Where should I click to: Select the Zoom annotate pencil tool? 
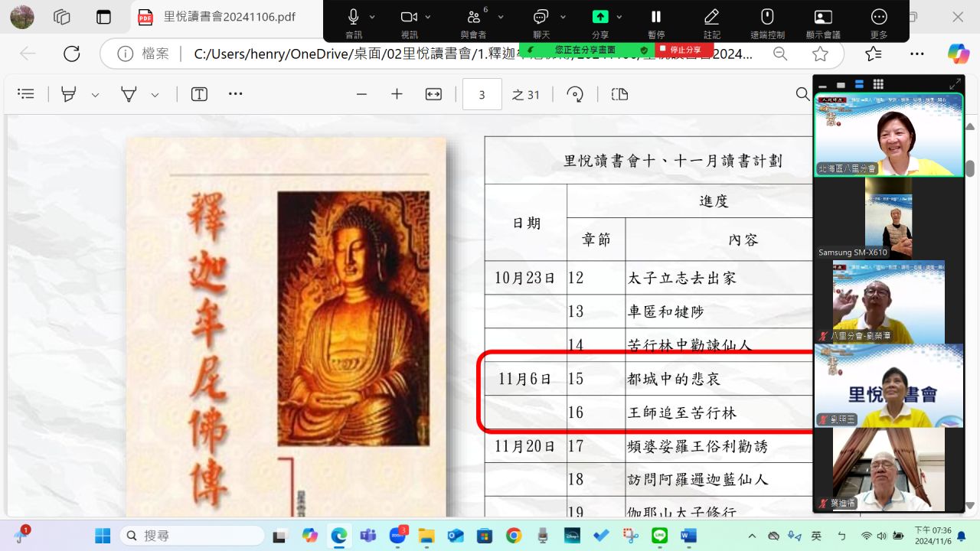[712, 17]
